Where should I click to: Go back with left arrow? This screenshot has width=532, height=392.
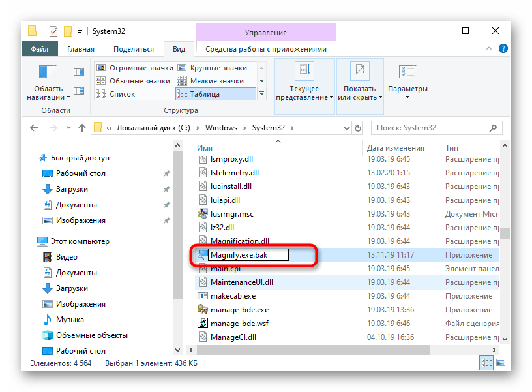(34, 128)
